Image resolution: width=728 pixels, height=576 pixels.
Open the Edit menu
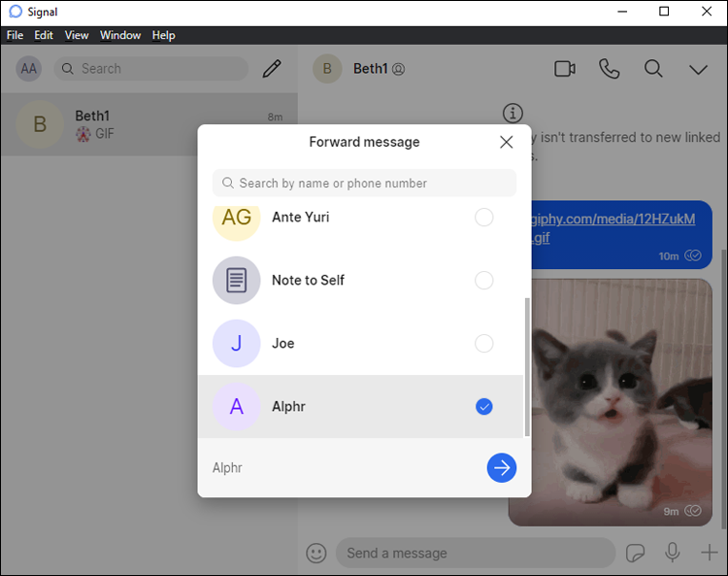[44, 35]
